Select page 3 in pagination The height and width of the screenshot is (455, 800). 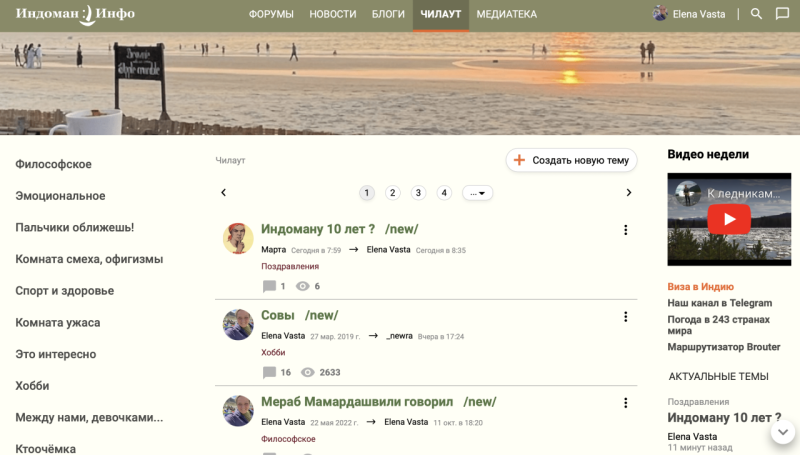(418, 193)
